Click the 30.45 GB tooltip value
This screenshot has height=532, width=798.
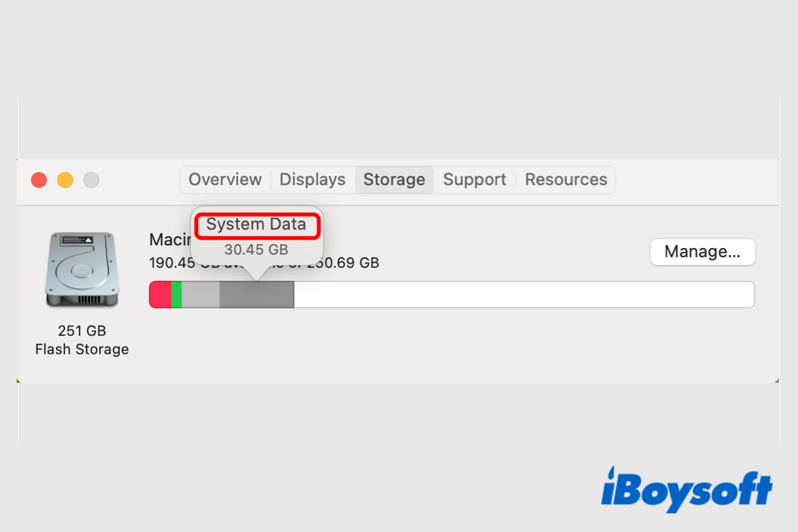256,250
